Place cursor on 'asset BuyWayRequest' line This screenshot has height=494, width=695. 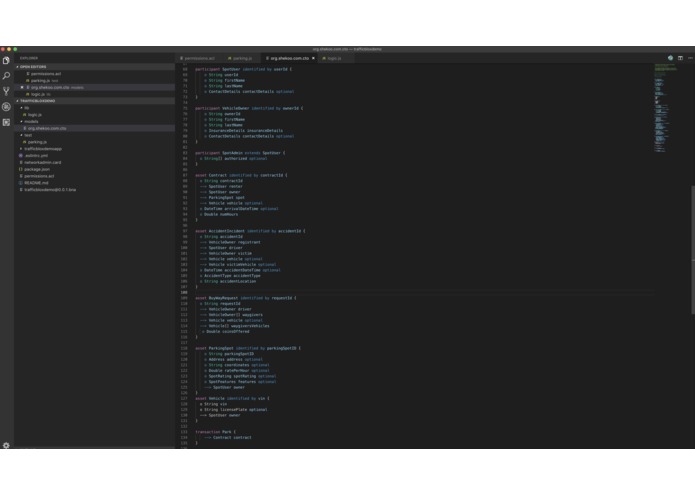(x=246, y=298)
